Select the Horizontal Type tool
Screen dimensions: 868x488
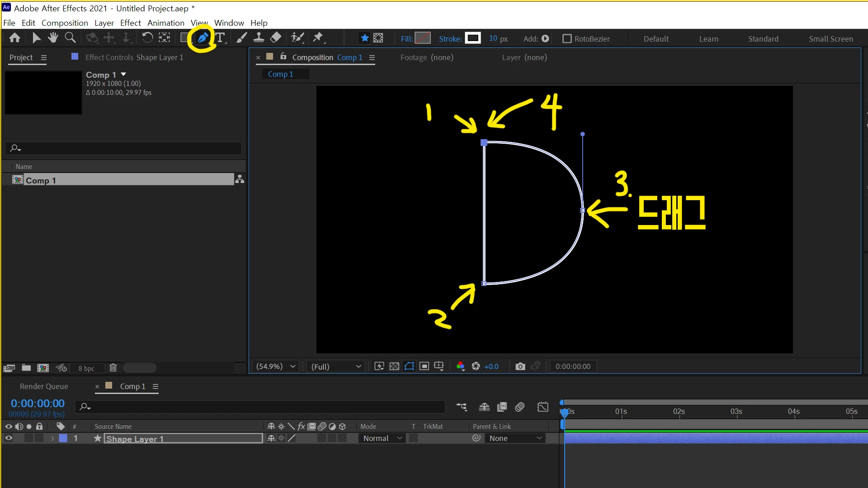click(220, 38)
